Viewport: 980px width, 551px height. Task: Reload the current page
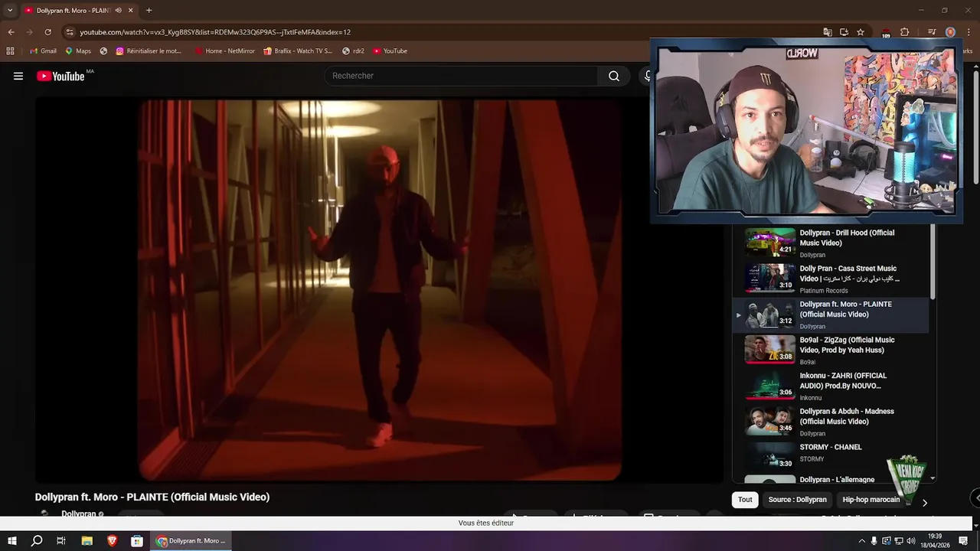click(x=47, y=32)
